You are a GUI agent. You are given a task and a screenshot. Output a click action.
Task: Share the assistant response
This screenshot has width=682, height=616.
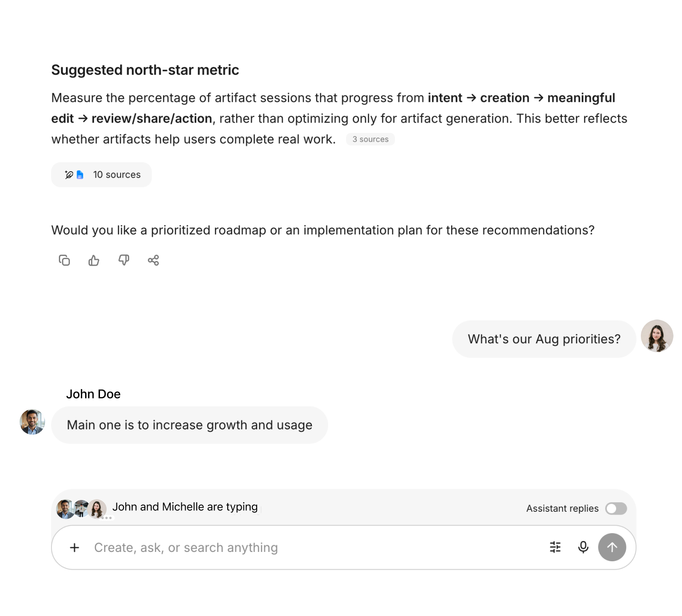(153, 260)
